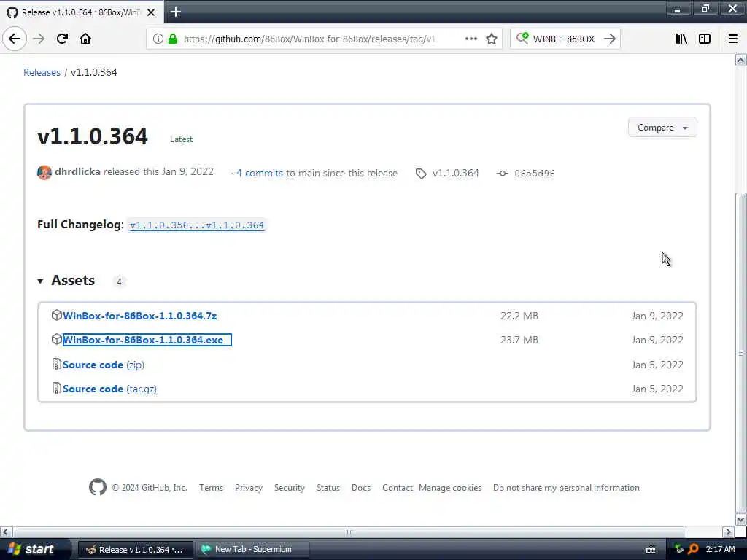Close the Release v1.1.0.364 tab

151,12
